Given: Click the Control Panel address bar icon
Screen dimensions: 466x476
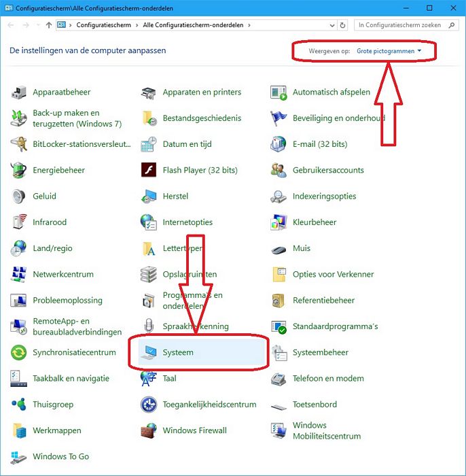Looking at the screenshot, I should pyautogui.click(x=62, y=25).
